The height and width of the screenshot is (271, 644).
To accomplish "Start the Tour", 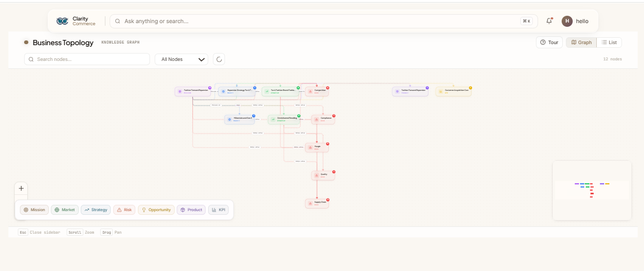I will pyautogui.click(x=549, y=43).
